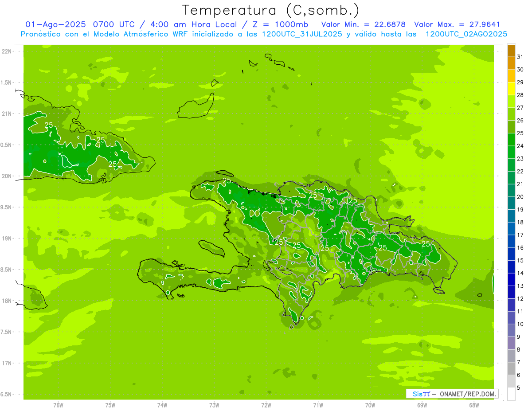Click the swatch between 25 and 26
Screen dimensions: 532x411
pos(511,127)
